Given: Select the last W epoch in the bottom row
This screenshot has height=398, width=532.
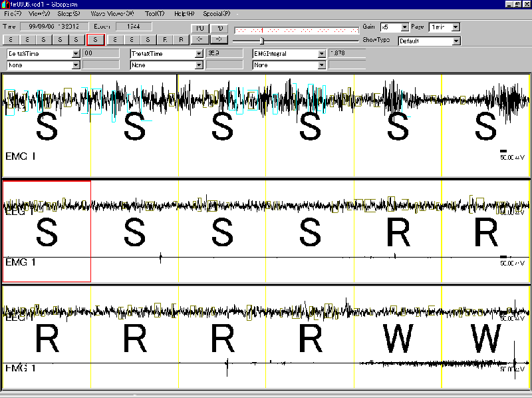Looking at the screenshot, I should click(485, 337).
